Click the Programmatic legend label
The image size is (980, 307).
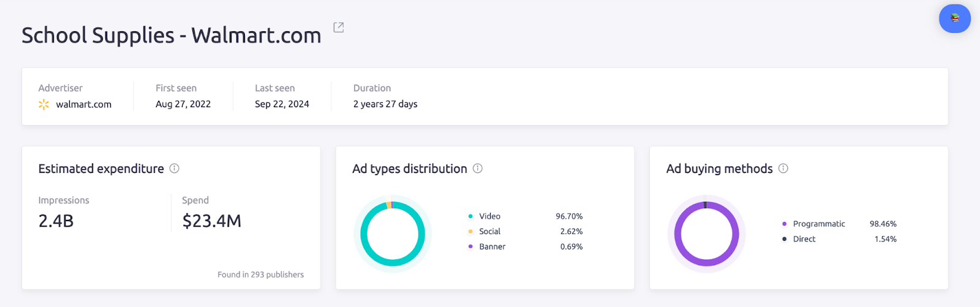coord(819,224)
